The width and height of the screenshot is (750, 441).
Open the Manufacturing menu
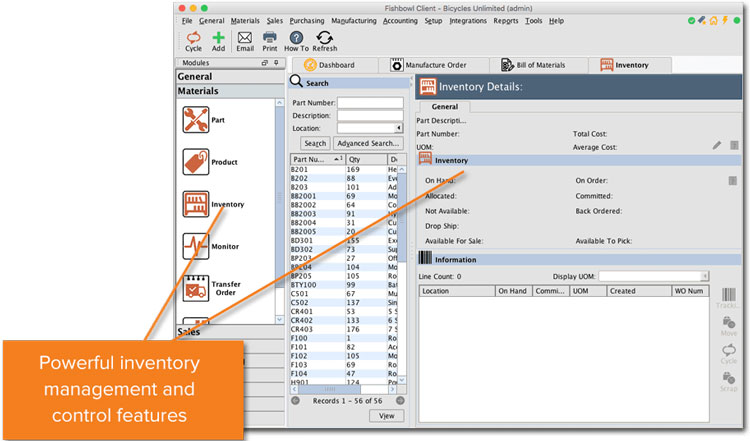353,21
